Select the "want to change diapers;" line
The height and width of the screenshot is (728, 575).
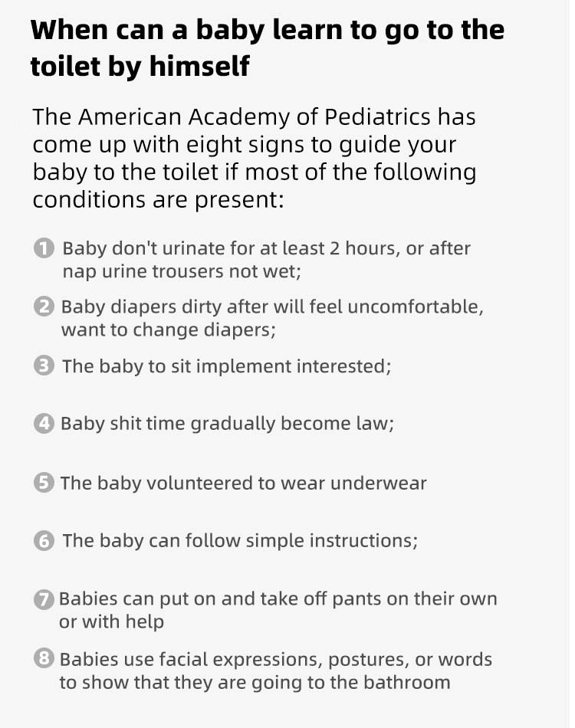pos(168,330)
